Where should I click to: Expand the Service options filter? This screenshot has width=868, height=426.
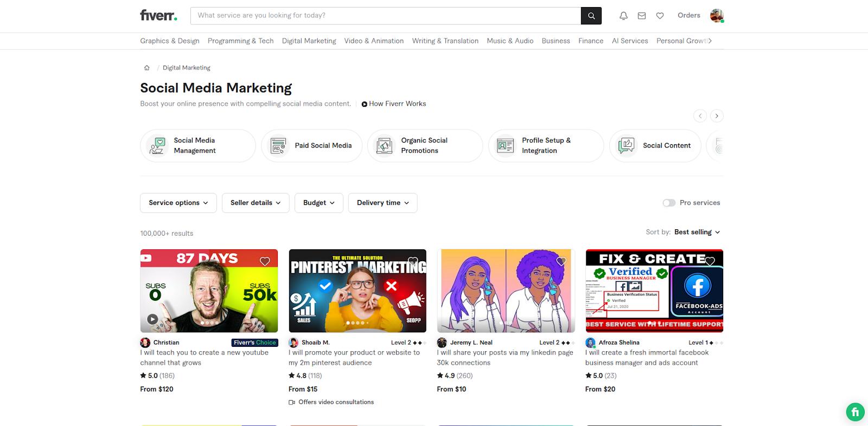click(178, 203)
